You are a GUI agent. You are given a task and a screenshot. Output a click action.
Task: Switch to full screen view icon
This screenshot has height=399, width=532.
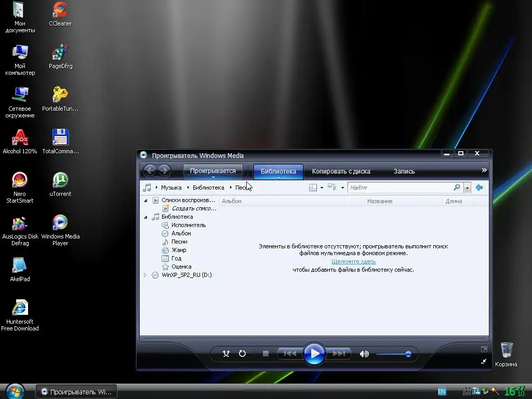[484, 350]
